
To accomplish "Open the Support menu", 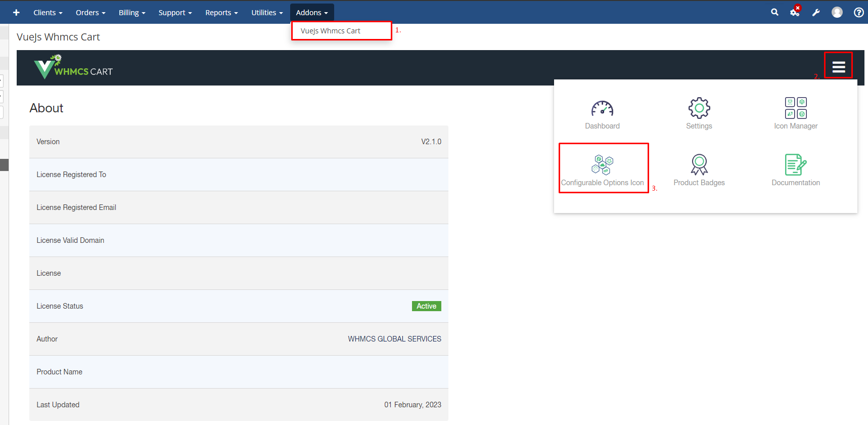I will (175, 12).
